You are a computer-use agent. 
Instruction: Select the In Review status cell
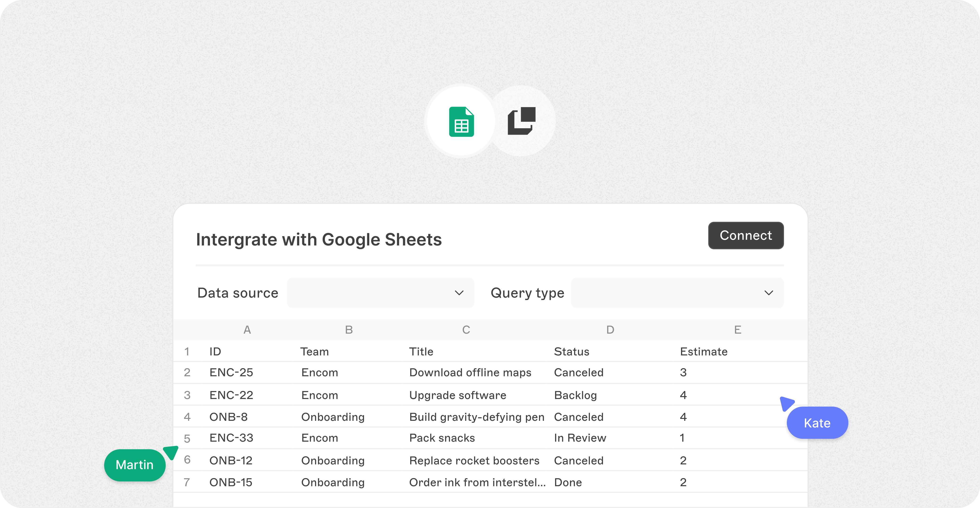coord(580,438)
